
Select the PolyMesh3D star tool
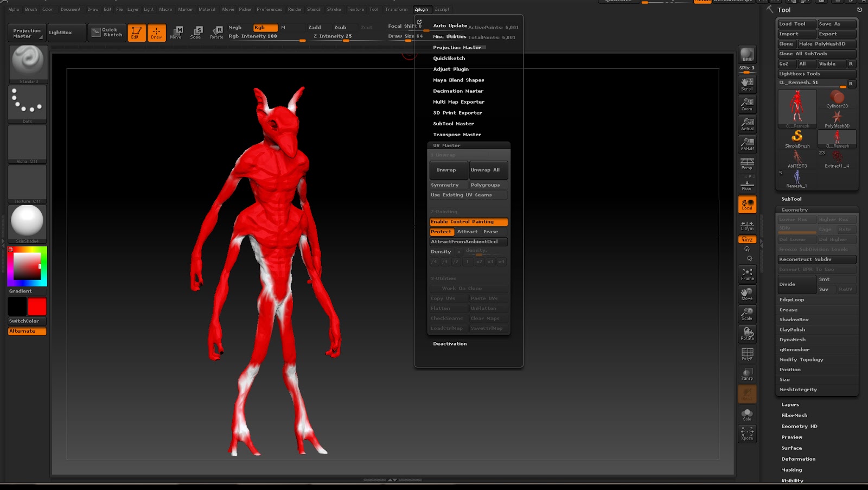click(837, 119)
